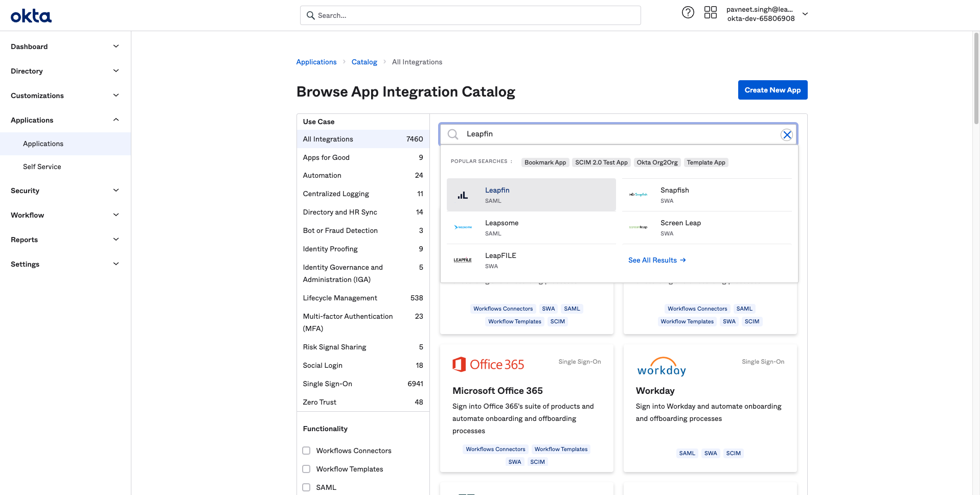Select Self Service in the sidebar
The image size is (980, 495).
[x=42, y=167]
